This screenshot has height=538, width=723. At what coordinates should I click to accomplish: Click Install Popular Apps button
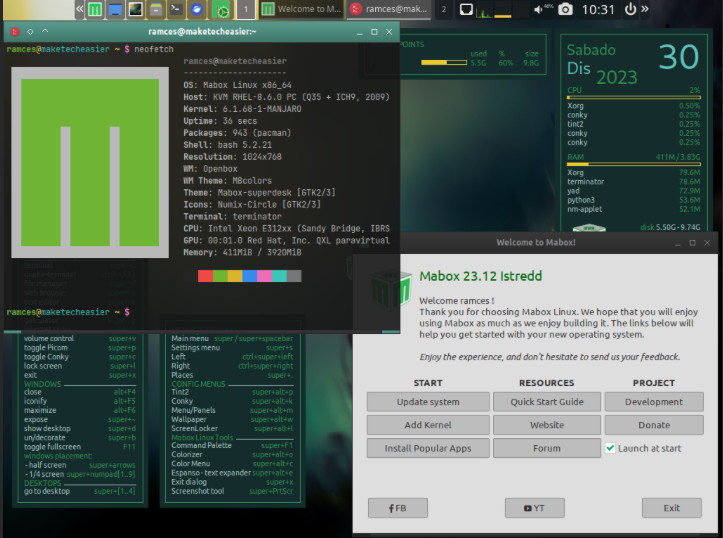coord(428,448)
